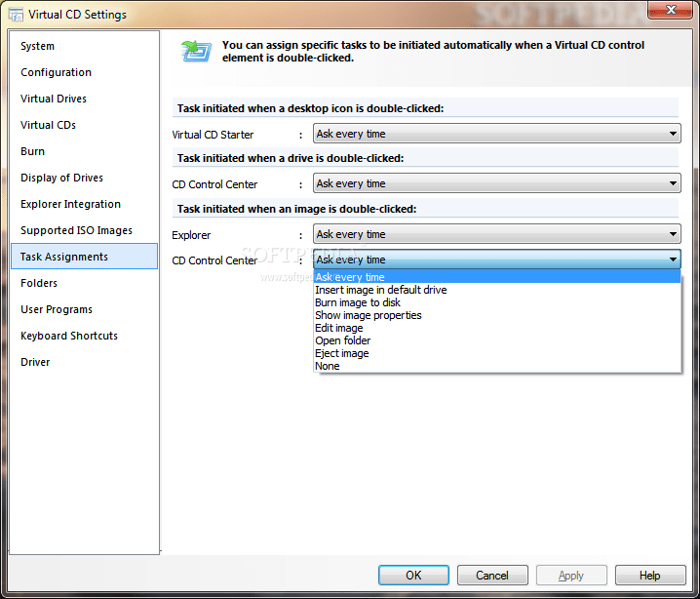Viewport: 700px width, 599px height.
Task: Expand the Explorer task dropdown
Action: (497, 234)
